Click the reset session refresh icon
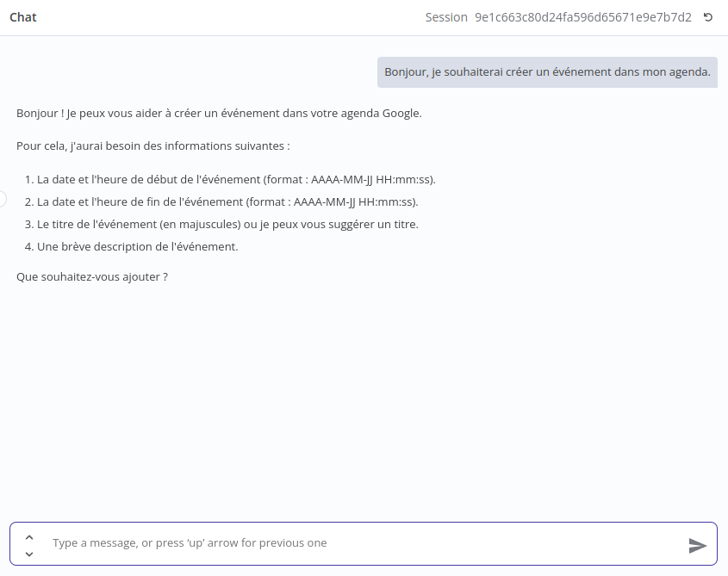 pyautogui.click(x=708, y=17)
